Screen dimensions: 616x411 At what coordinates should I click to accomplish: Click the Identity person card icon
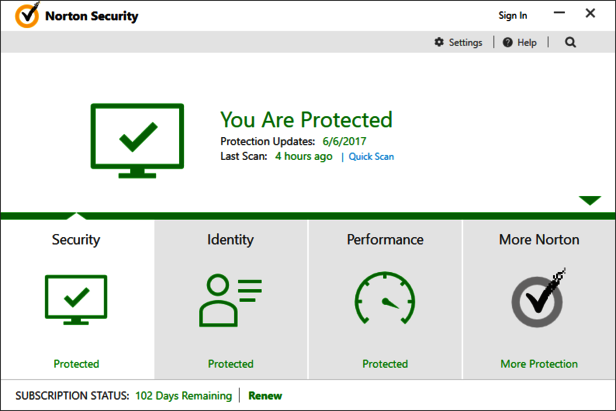pyautogui.click(x=230, y=298)
